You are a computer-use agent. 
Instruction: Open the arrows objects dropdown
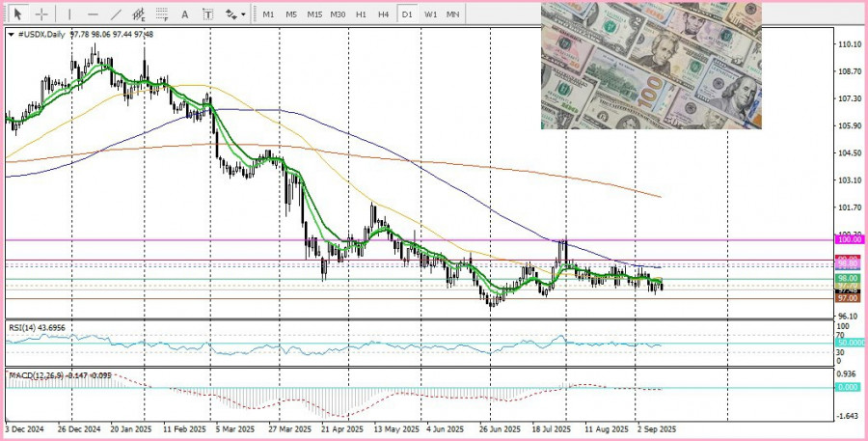pyautogui.click(x=235, y=14)
